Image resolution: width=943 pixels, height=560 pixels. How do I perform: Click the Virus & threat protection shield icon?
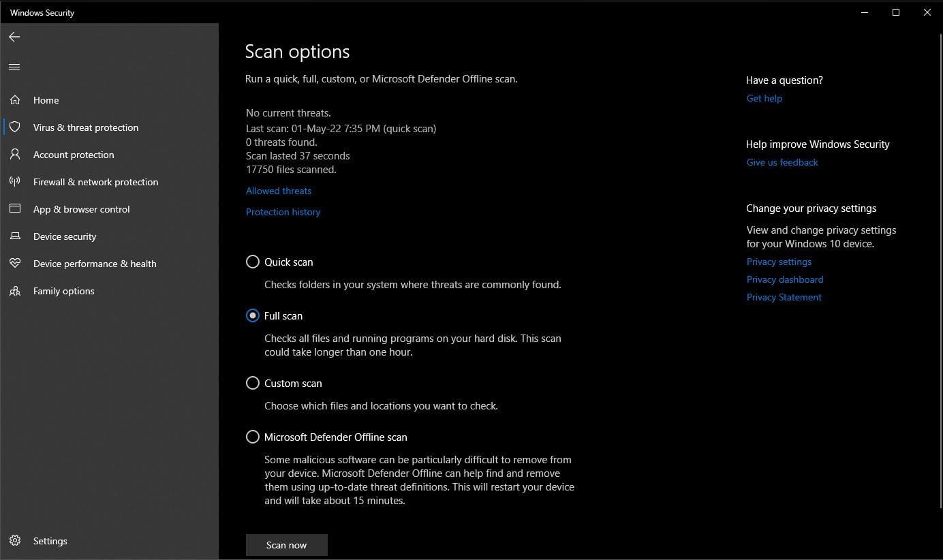pos(15,127)
